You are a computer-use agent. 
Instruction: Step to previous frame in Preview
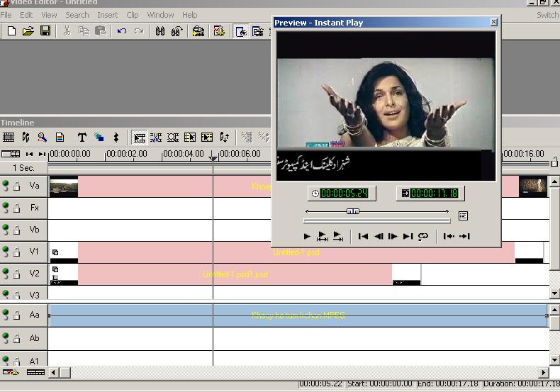(x=379, y=236)
